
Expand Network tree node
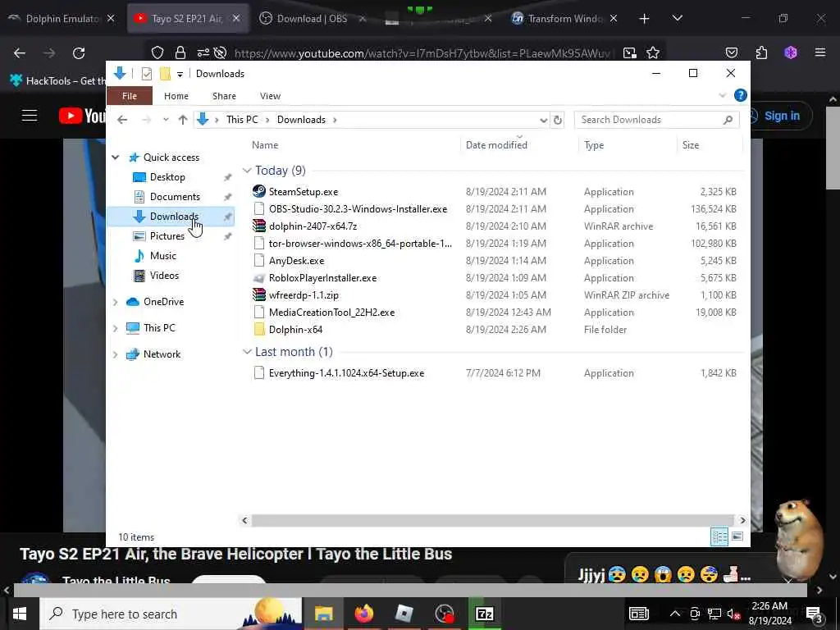115,354
